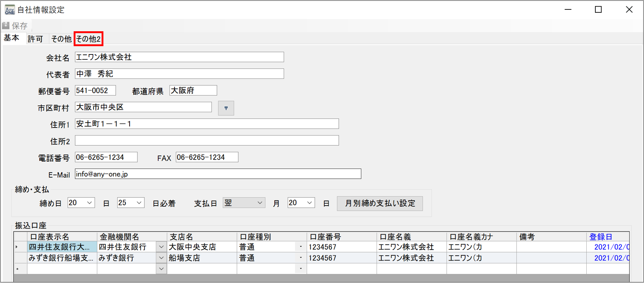644x283 pixels.
Task: Open the 許可 tab
Action: pos(35,39)
